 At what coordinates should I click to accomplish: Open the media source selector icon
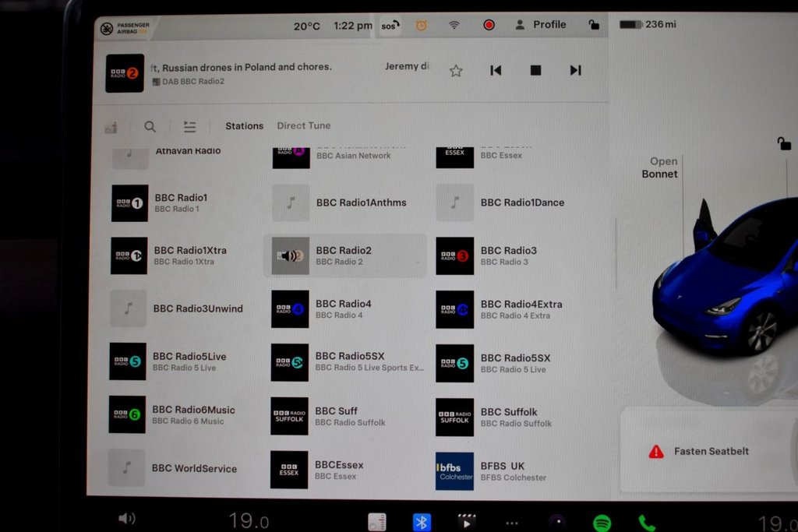pos(111,127)
